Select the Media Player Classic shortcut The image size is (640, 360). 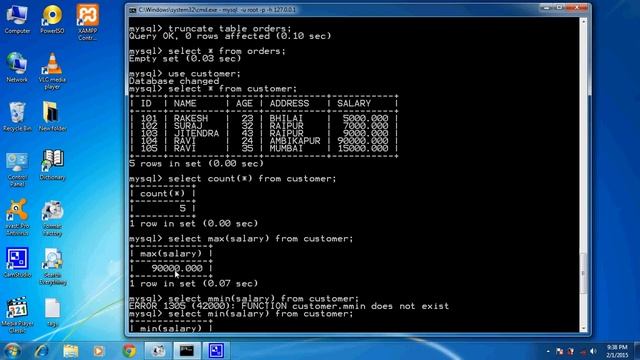pos(17,315)
